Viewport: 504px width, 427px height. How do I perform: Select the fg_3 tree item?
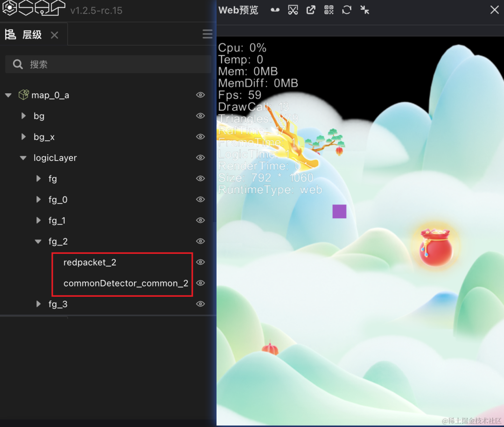[x=58, y=304]
